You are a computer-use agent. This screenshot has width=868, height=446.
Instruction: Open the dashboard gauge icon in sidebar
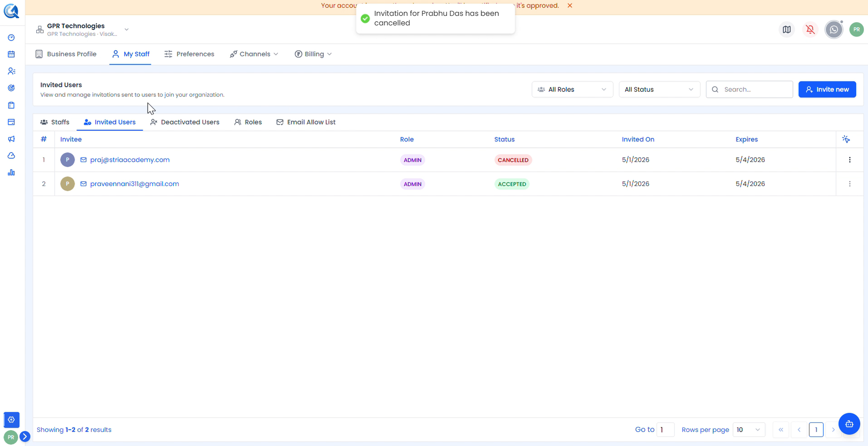[x=11, y=38]
